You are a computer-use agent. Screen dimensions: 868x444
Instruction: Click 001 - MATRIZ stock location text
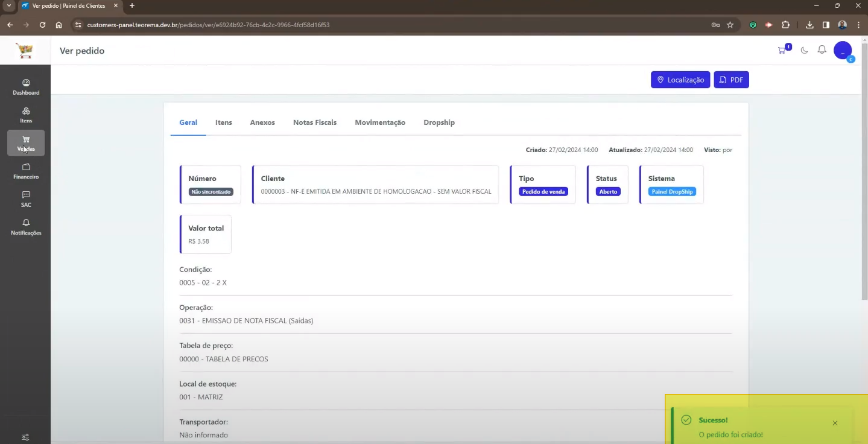(201, 397)
